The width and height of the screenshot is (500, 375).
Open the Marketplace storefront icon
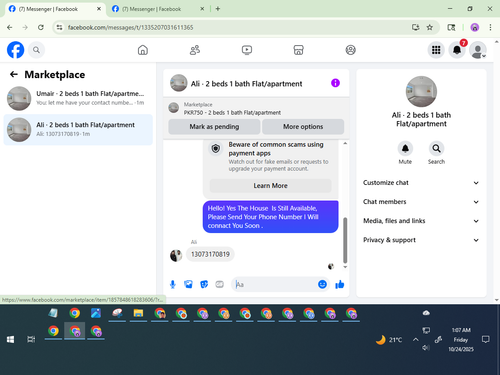(x=298, y=50)
